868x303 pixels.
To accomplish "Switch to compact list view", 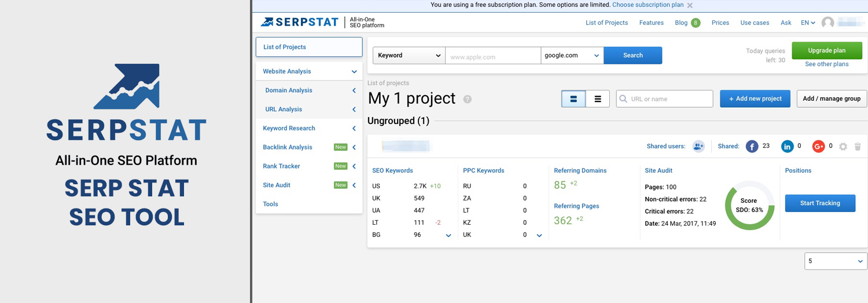I will [598, 99].
